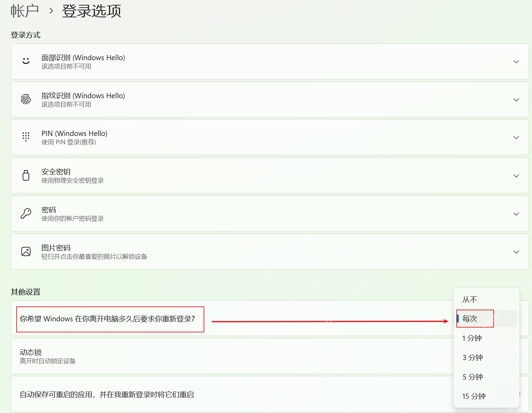Click the face recognition smiley icon
The image size is (532, 413).
[26, 61]
